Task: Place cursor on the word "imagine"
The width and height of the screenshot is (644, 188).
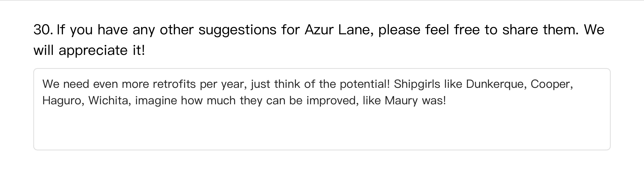Action: (156, 101)
